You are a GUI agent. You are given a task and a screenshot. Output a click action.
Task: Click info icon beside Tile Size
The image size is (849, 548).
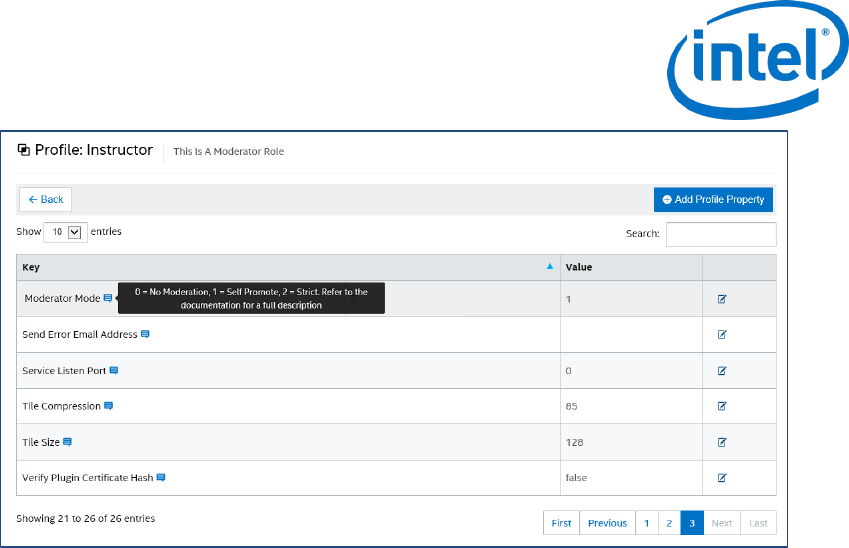point(68,442)
